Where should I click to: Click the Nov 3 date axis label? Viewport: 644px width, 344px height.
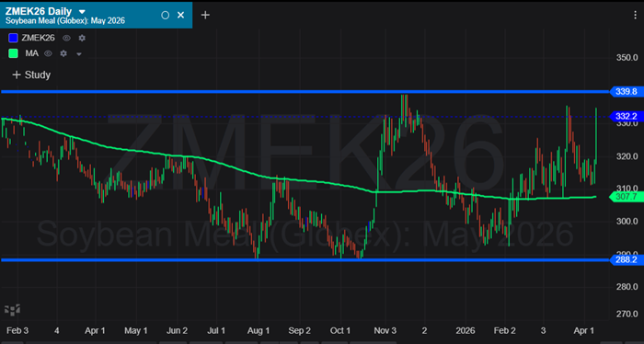385,331
